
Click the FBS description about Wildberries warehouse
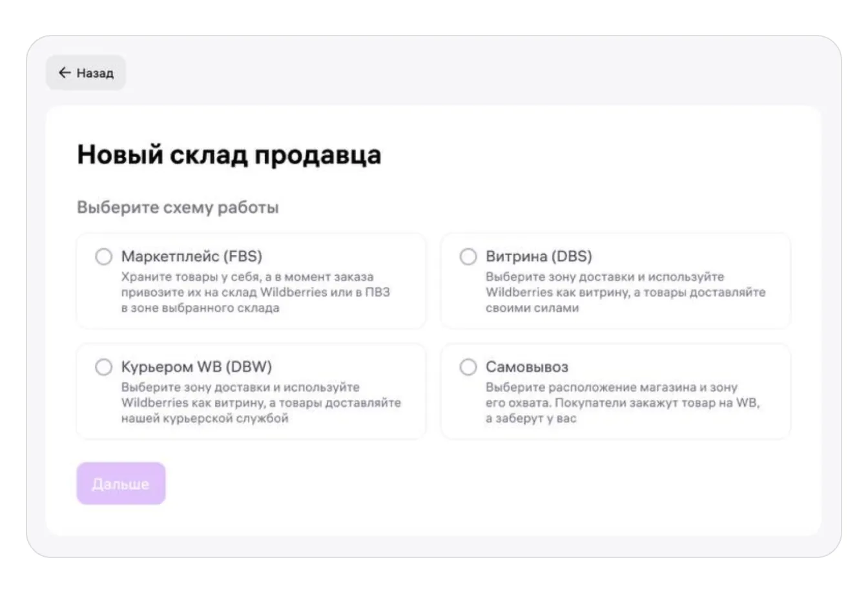point(255,293)
